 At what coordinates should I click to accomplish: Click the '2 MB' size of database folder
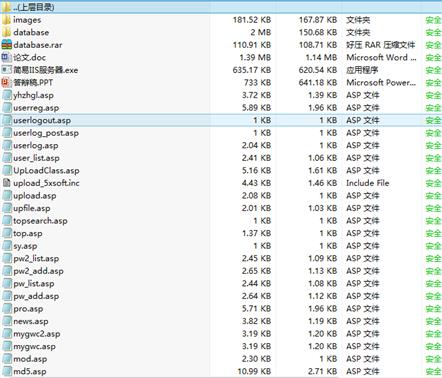click(261, 32)
